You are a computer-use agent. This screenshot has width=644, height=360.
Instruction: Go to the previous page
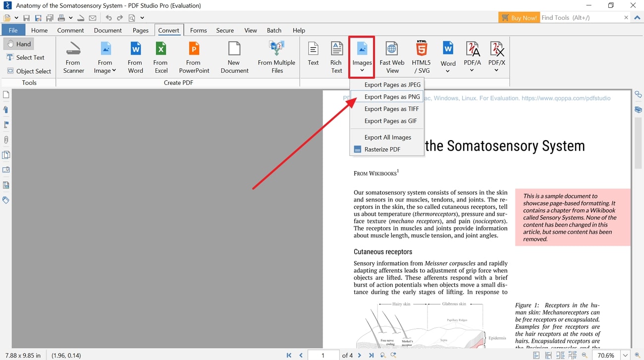[x=301, y=355]
